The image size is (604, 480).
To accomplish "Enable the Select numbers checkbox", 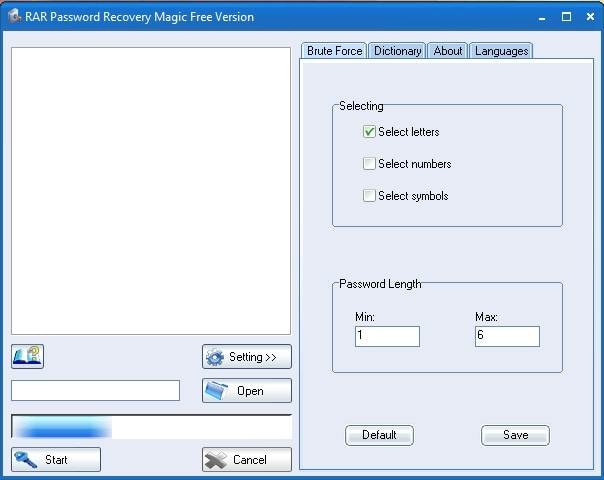I will pyautogui.click(x=369, y=164).
